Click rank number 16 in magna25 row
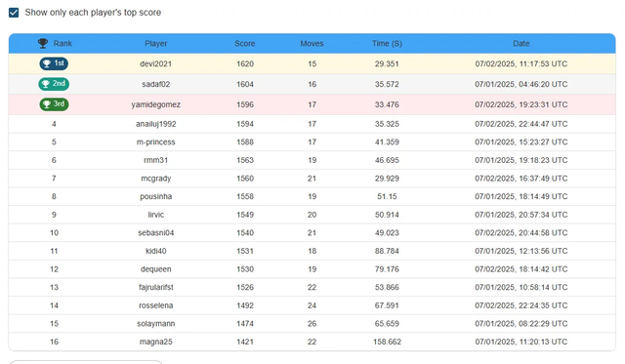 coord(55,342)
